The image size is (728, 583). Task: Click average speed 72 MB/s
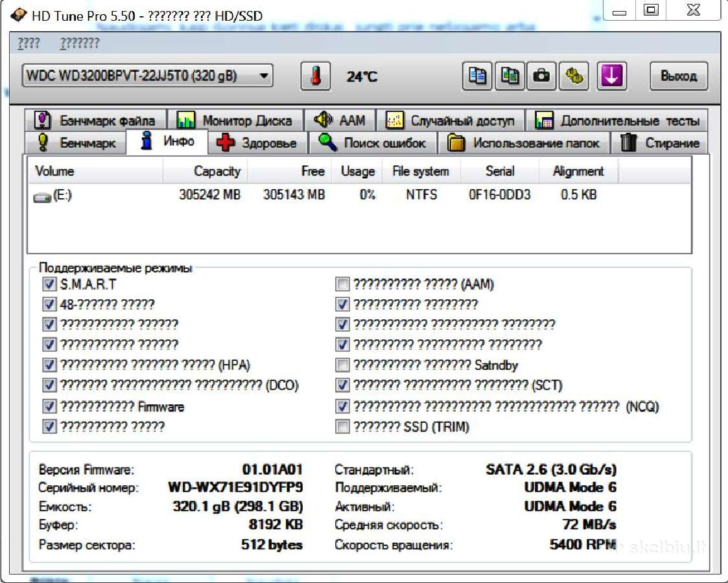tap(589, 525)
